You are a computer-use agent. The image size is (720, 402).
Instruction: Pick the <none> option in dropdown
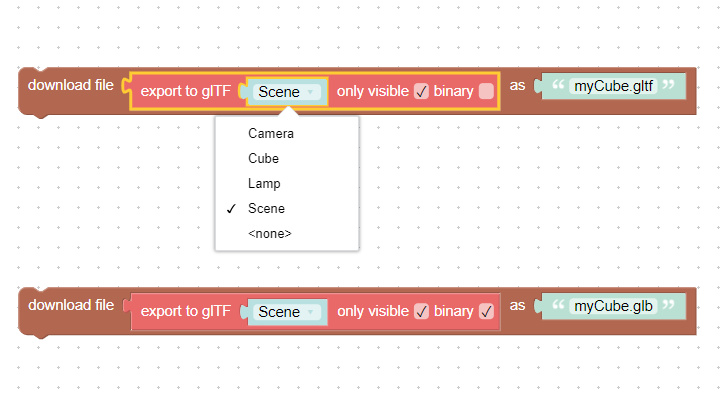pyautogui.click(x=287, y=233)
